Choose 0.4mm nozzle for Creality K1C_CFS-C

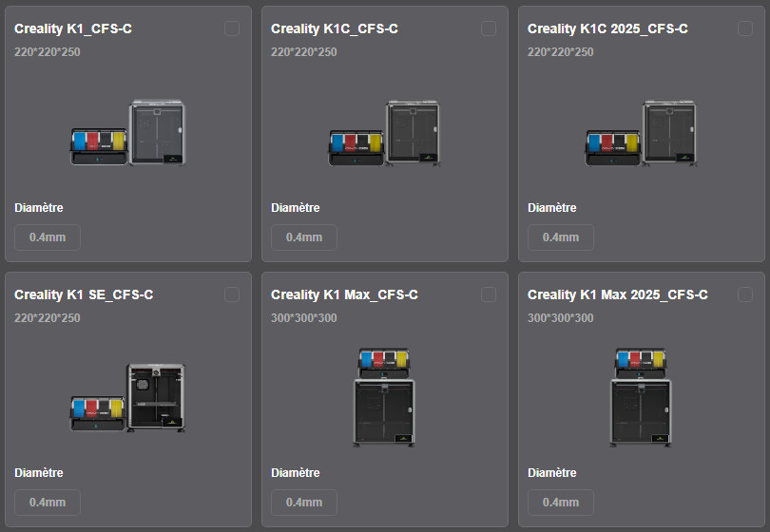[304, 237]
